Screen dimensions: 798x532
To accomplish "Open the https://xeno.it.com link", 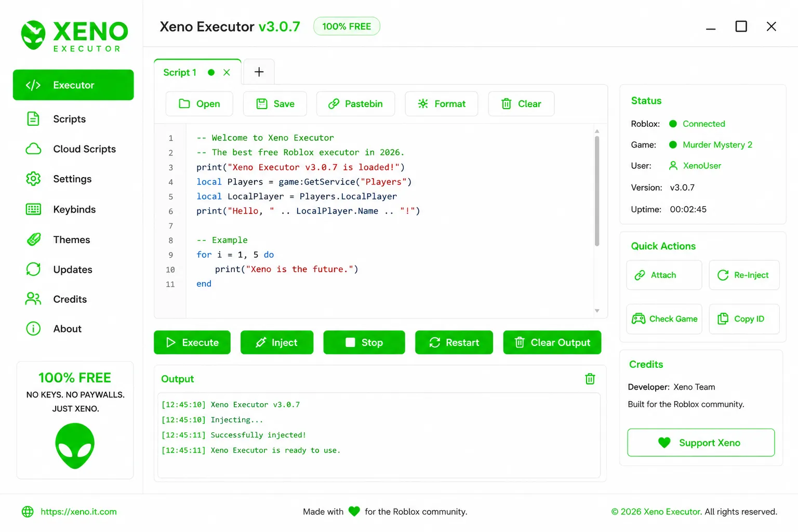I will (x=78, y=512).
